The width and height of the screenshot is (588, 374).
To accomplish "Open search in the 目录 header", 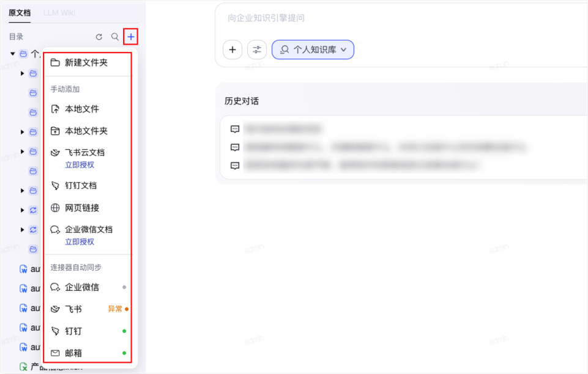I will pos(115,37).
